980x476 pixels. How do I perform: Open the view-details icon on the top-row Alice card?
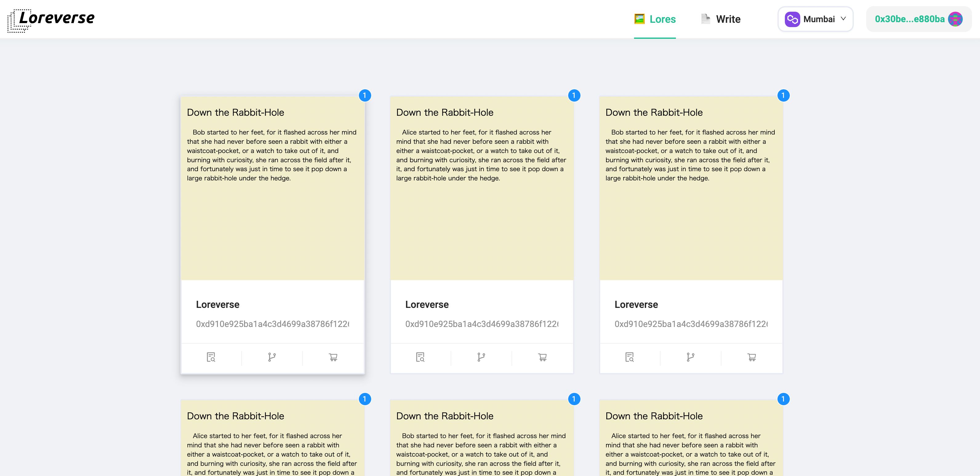(420, 357)
